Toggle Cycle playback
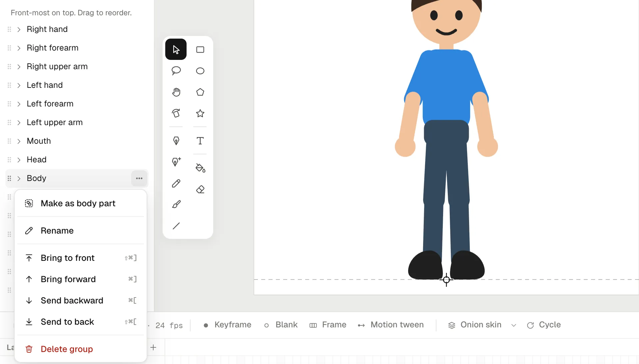This screenshot has height=364, width=639. pos(544,325)
